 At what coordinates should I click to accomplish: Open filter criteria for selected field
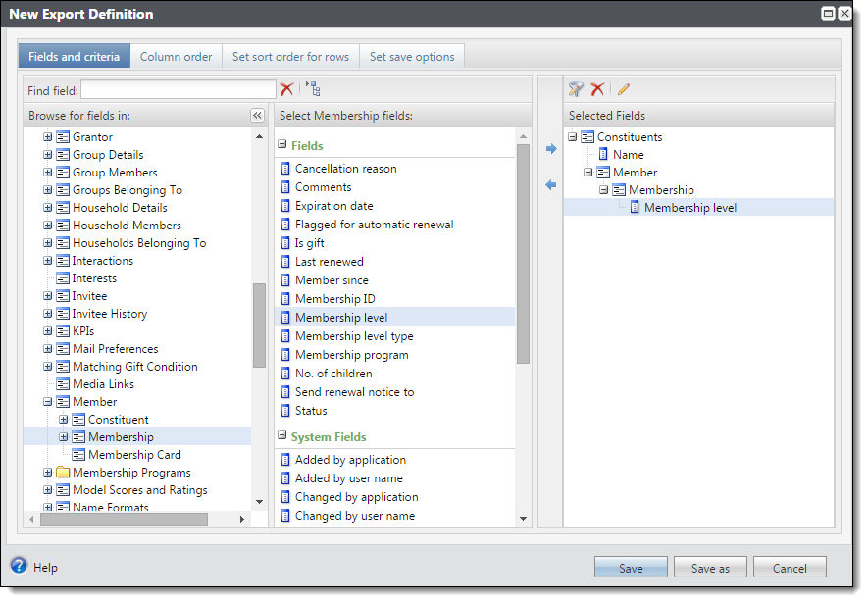click(576, 89)
